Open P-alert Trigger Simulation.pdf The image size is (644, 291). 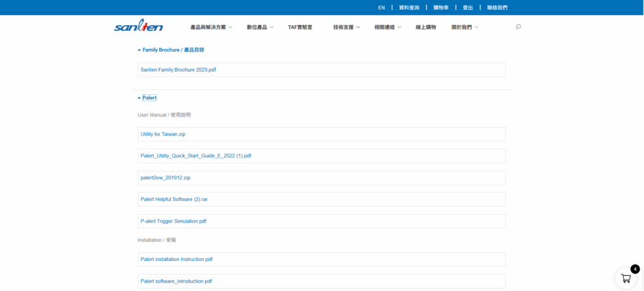tap(174, 221)
